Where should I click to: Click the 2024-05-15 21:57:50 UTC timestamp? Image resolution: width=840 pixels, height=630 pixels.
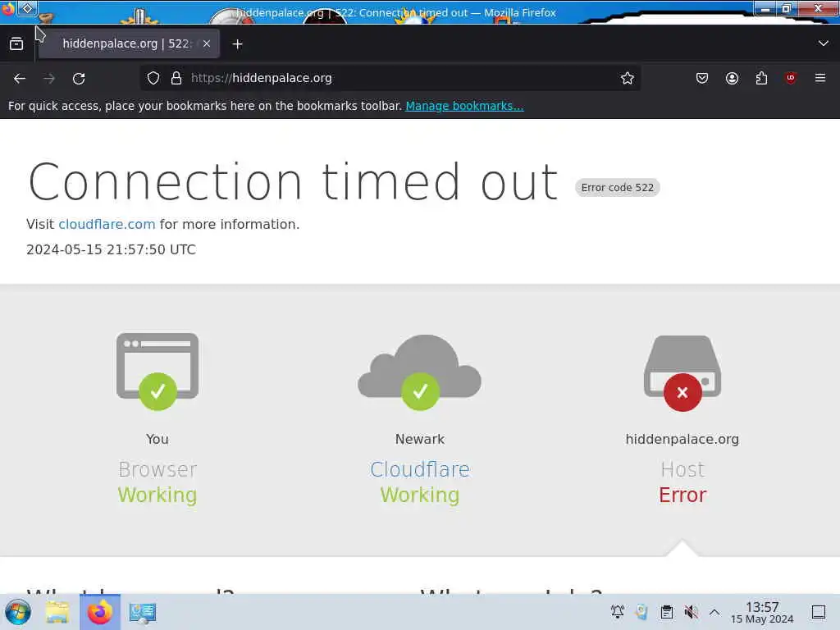point(111,249)
